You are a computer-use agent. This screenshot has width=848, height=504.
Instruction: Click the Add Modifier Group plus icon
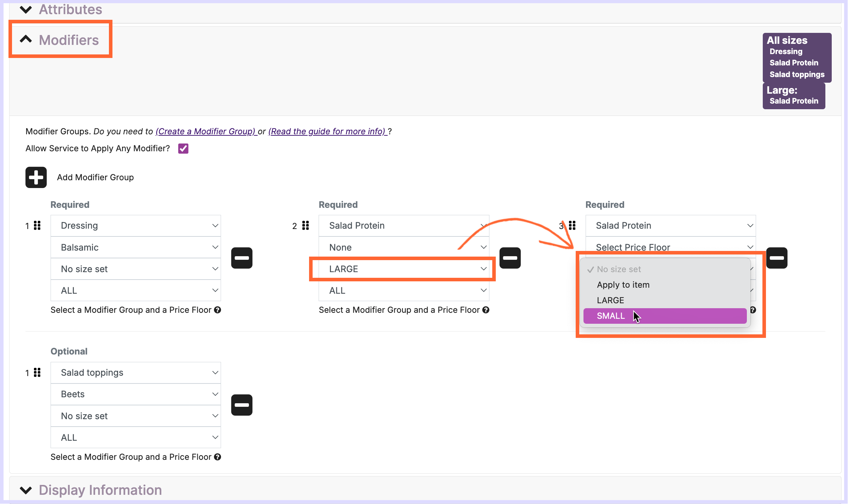[x=36, y=177]
